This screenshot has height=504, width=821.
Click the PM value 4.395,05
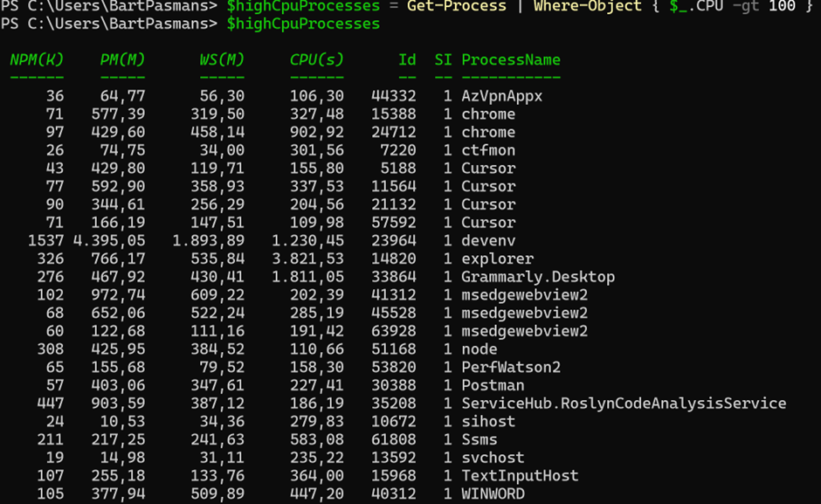tap(109, 240)
